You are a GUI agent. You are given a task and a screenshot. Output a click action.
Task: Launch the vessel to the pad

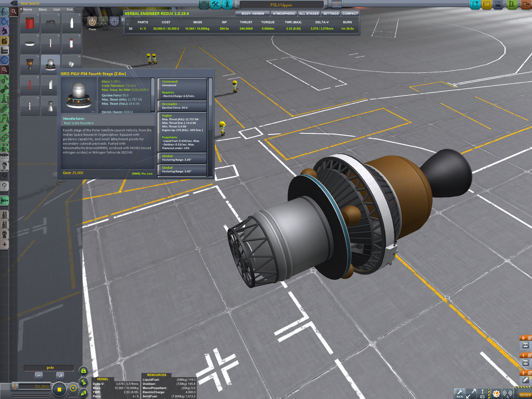tap(511, 4)
